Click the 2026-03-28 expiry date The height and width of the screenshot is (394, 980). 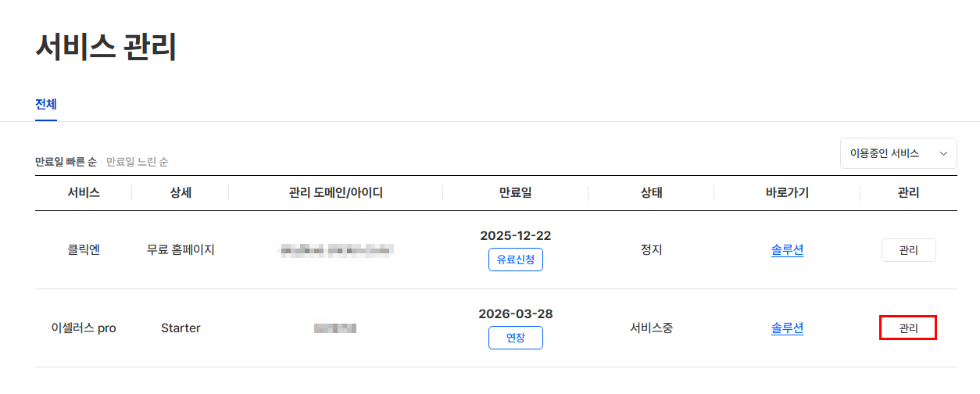click(515, 314)
